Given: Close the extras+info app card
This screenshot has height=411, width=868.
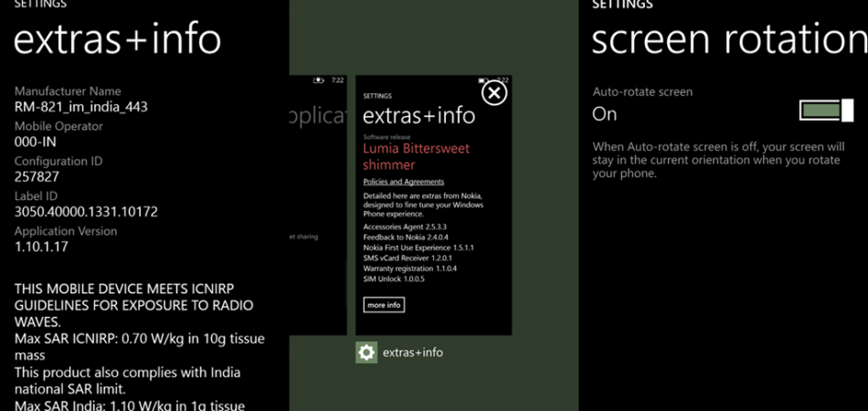Looking at the screenshot, I should coord(493,92).
